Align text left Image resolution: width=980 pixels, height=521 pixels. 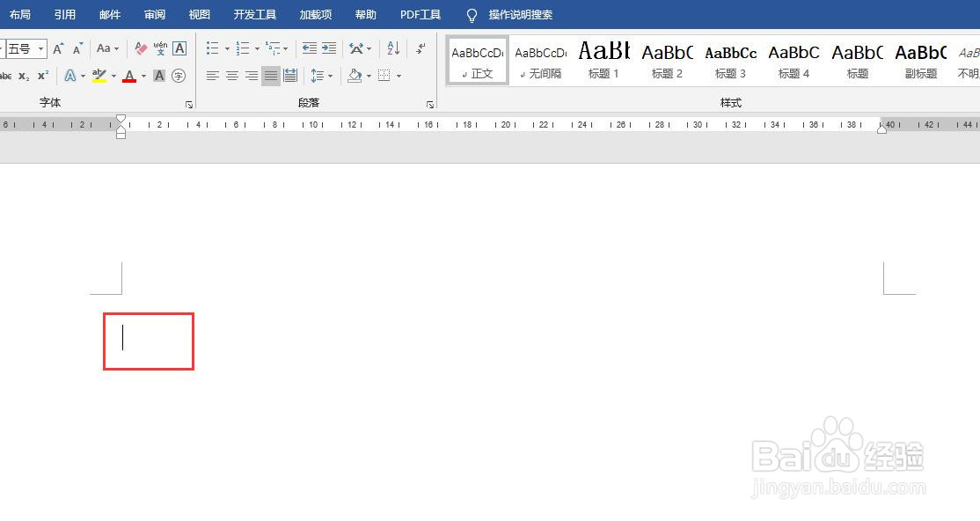[x=213, y=76]
